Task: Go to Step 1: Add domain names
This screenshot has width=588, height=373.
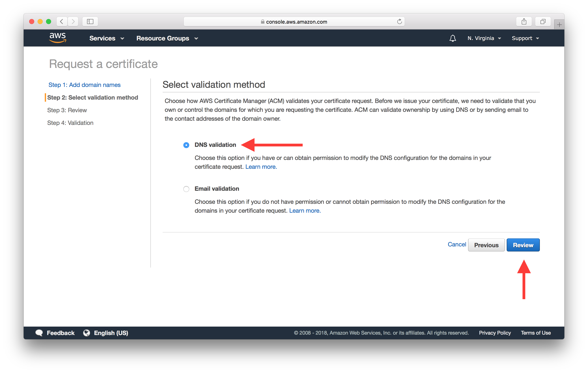Action: pyautogui.click(x=84, y=85)
